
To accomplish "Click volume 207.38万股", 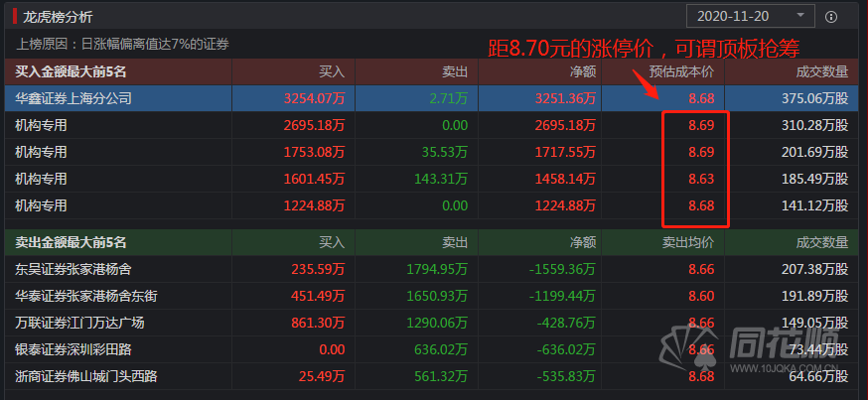I will 813,269.
